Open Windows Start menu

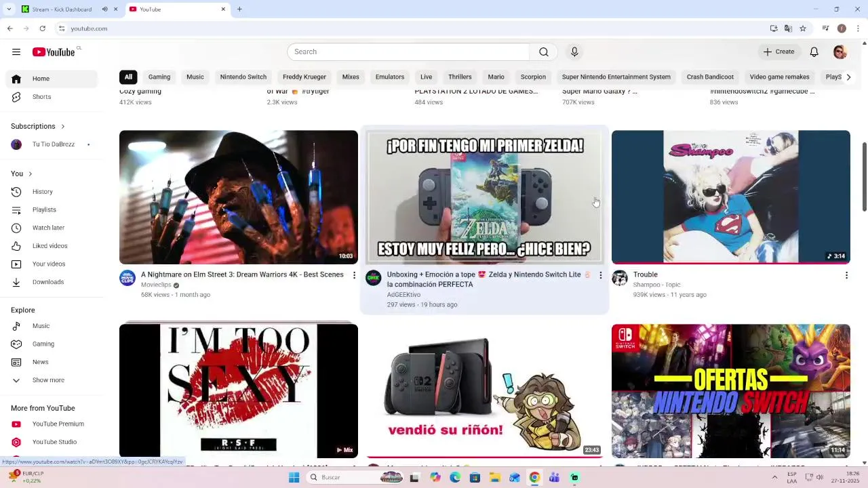(x=294, y=477)
